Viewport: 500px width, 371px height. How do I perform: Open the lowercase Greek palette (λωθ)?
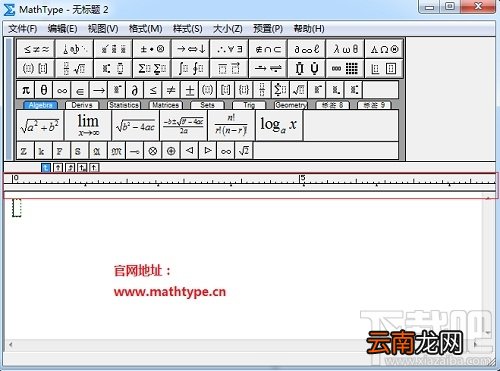click(345, 49)
